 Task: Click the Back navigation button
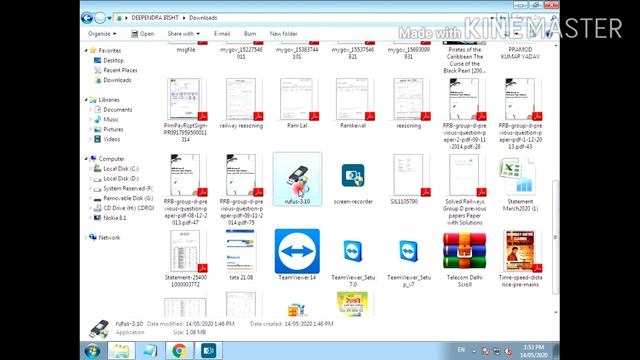[x=87, y=18]
